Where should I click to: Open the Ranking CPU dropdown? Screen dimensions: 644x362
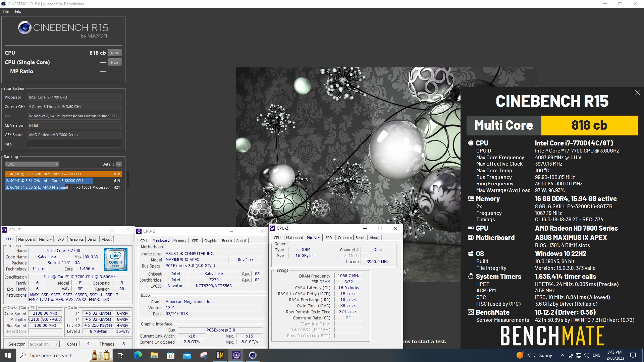[x=32, y=164]
